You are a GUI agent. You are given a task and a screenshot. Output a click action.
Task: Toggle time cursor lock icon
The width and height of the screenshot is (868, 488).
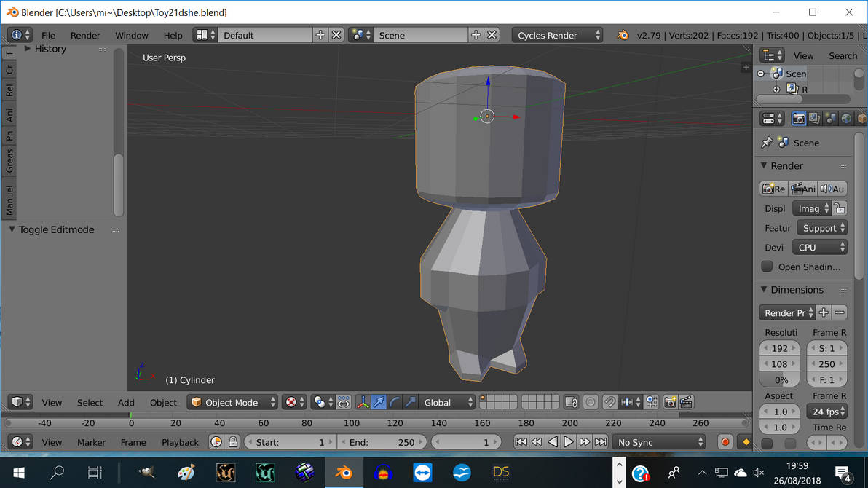pos(233,442)
